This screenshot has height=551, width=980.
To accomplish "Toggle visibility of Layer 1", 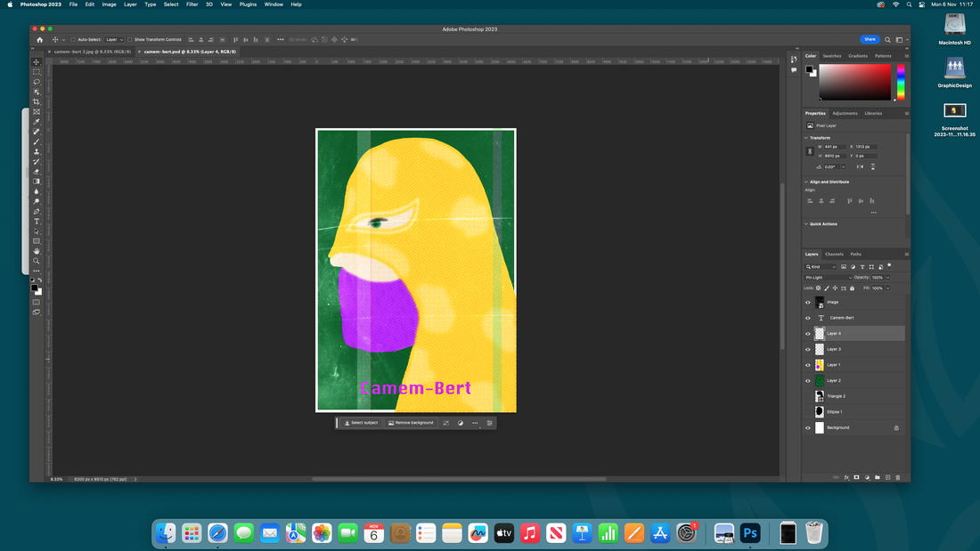I will point(807,365).
